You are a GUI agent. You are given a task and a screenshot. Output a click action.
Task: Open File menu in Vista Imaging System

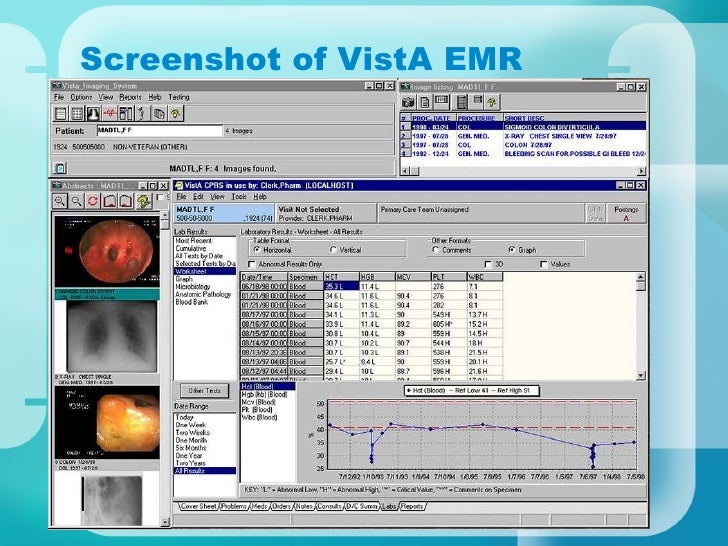[x=58, y=97]
